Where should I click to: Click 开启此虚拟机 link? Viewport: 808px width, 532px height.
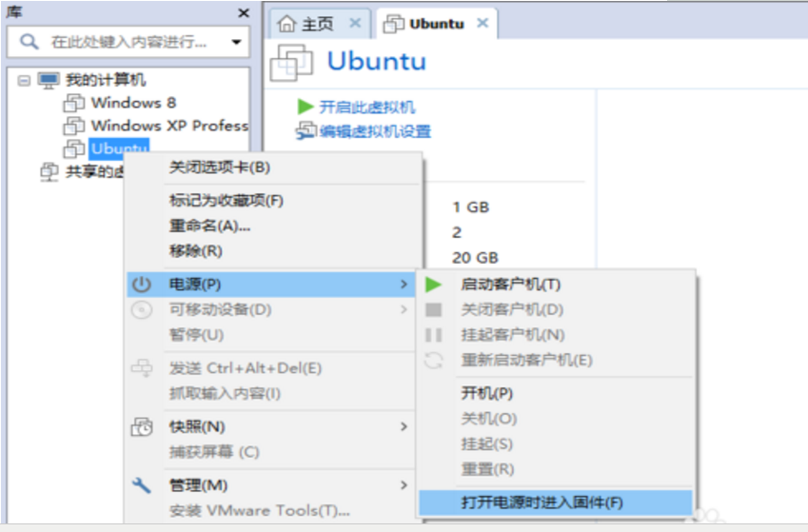coord(367,108)
